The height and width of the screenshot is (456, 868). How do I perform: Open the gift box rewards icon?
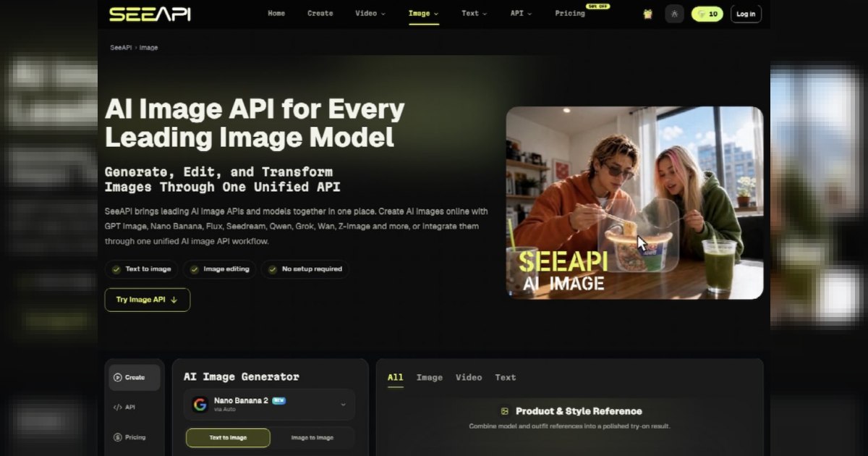pyautogui.click(x=647, y=14)
